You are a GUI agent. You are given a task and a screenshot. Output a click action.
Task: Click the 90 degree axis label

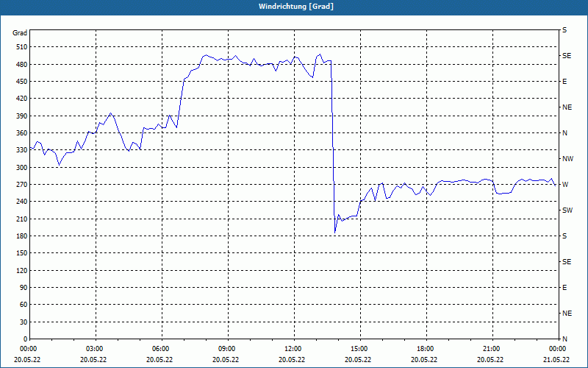click(24, 287)
